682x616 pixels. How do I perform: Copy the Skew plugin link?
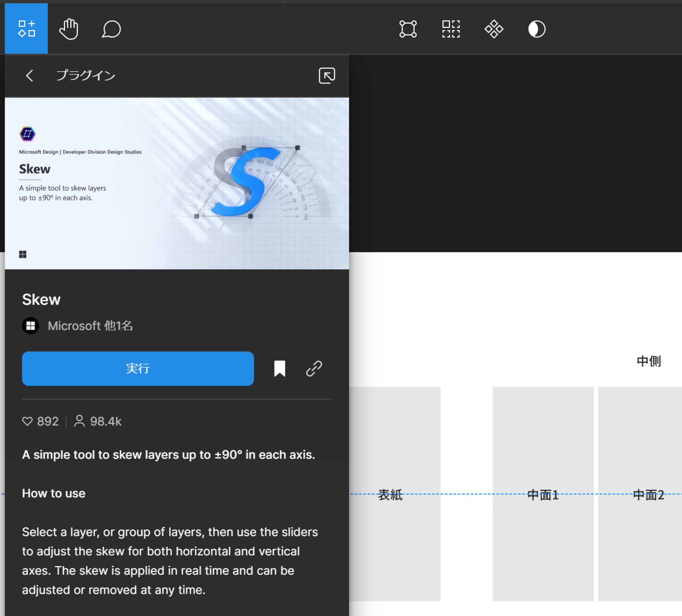(314, 368)
